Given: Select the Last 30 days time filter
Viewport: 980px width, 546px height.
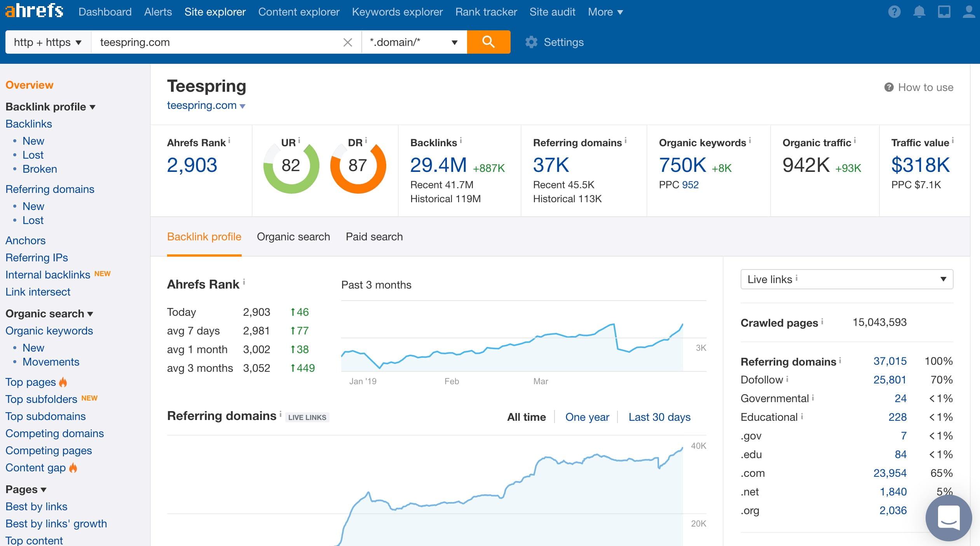Looking at the screenshot, I should (659, 416).
